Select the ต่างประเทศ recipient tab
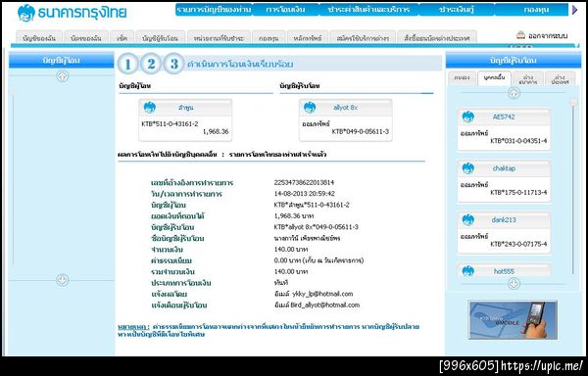This screenshot has width=588, height=376. 560,78
